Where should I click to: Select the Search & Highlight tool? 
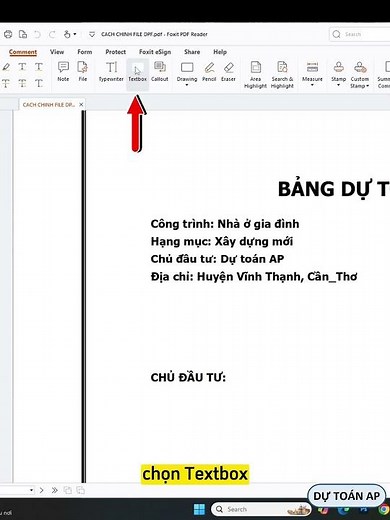click(282, 75)
